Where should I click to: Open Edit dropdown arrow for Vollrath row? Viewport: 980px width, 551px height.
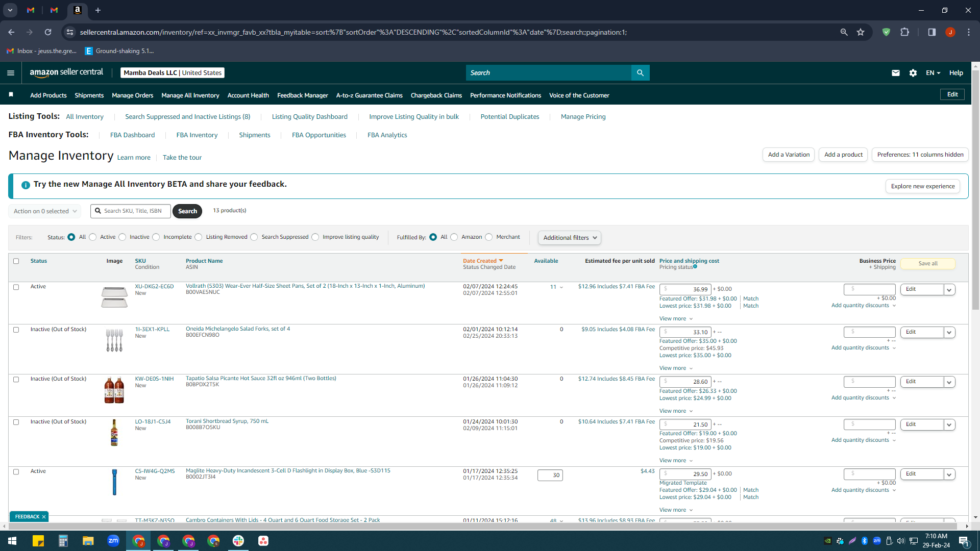(x=949, y=290)
